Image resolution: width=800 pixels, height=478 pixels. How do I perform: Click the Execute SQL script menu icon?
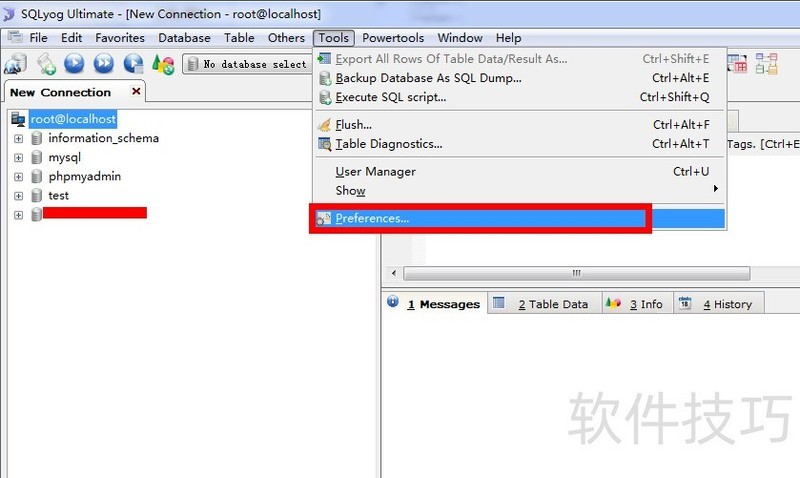tap(324, 97)
